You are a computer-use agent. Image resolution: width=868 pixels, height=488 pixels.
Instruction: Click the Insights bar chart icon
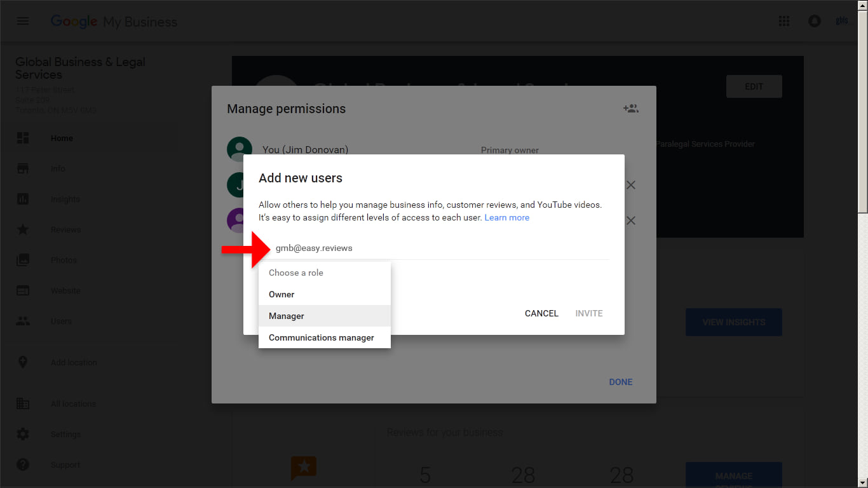click(23, 199)
